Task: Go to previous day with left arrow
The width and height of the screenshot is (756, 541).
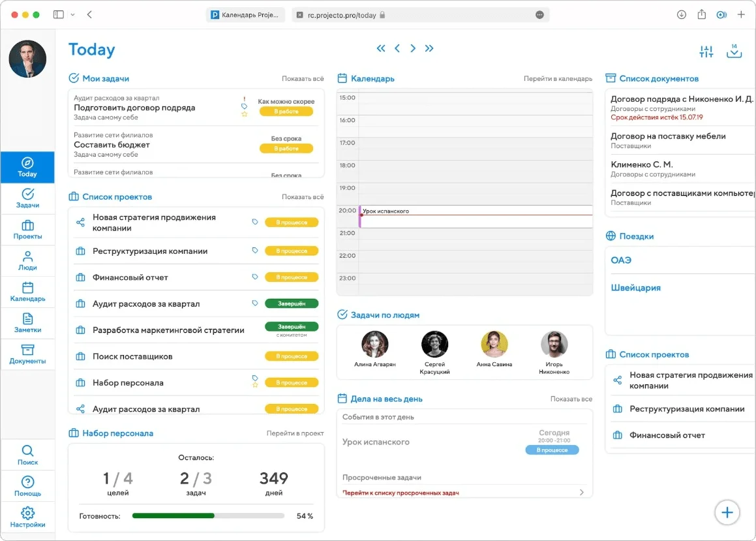Action: point(397,48)
